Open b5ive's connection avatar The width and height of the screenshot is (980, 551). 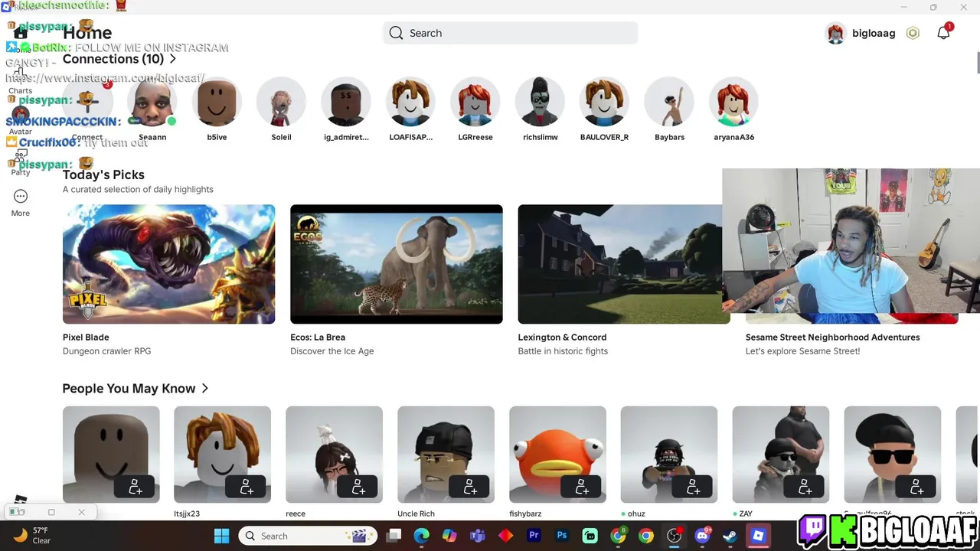(217, 102)
